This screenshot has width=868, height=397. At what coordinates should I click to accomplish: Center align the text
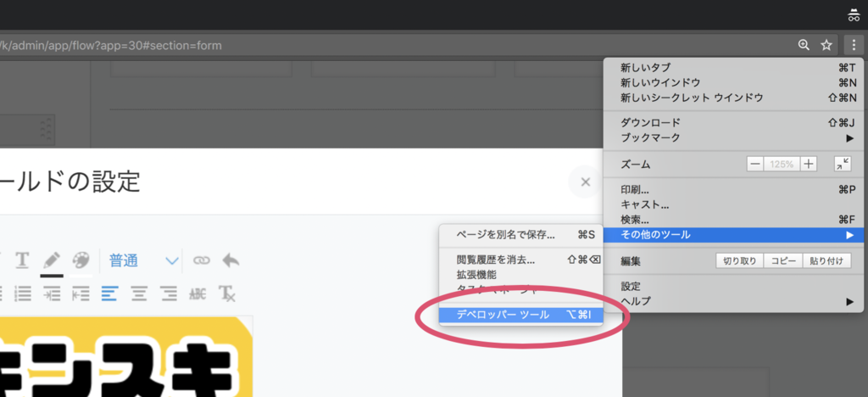(138, 294)
